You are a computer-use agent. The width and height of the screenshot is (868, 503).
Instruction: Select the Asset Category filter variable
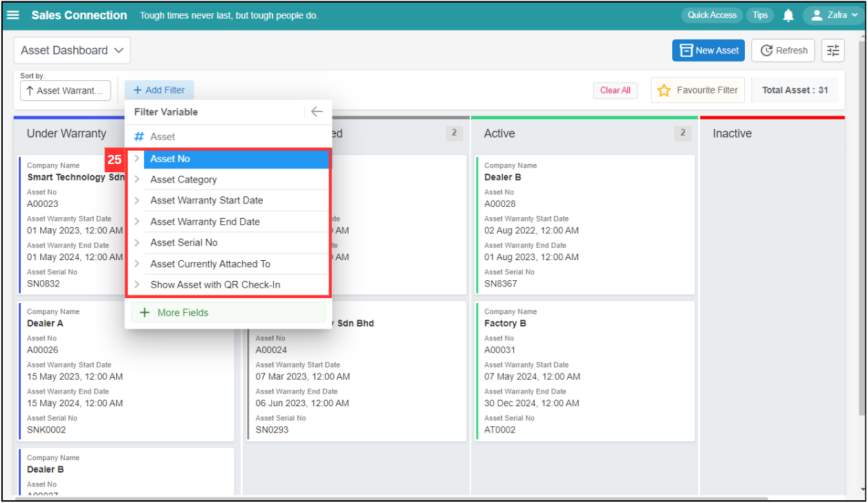pyautogui.click(x=236, y=179)
